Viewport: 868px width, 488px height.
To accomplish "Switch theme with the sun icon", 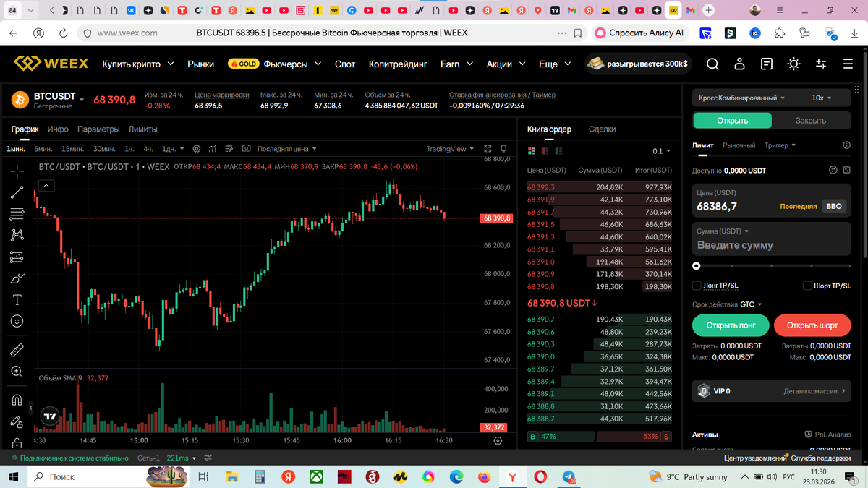I will (x=794, y=64).
